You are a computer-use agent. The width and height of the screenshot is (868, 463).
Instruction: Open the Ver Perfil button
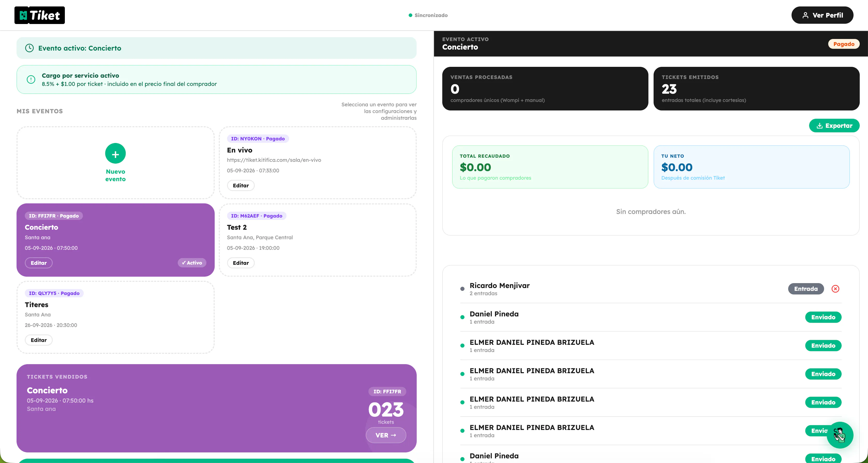822,15
